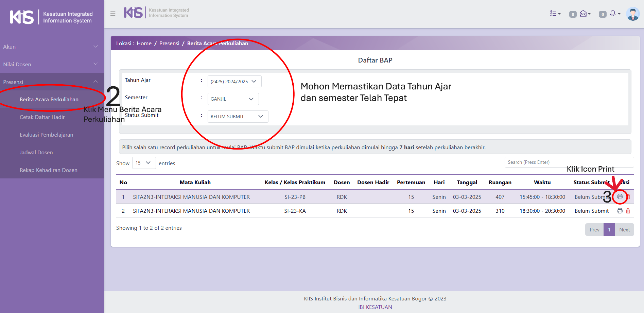
Task: Open the task list icon in header
Action: [x=555, y=14]
